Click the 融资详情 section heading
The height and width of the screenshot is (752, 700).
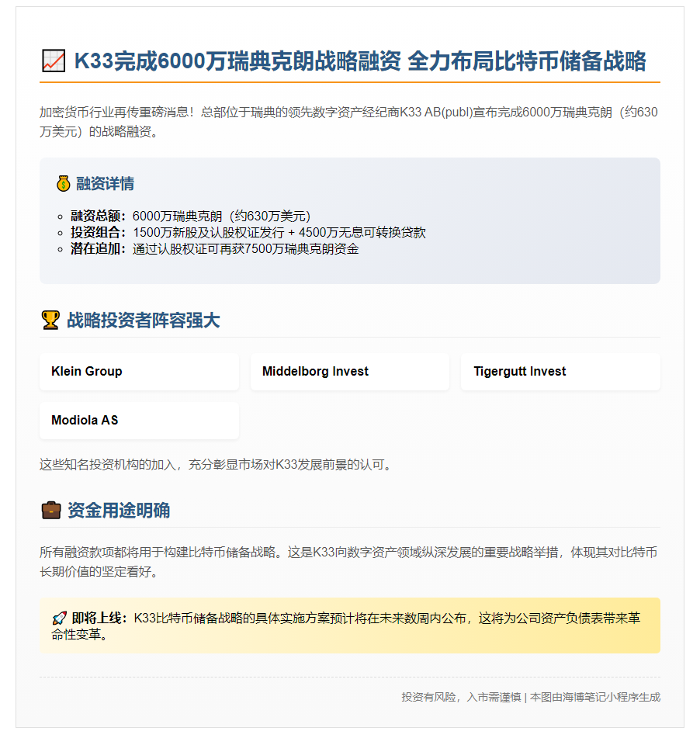click(105, 184)
